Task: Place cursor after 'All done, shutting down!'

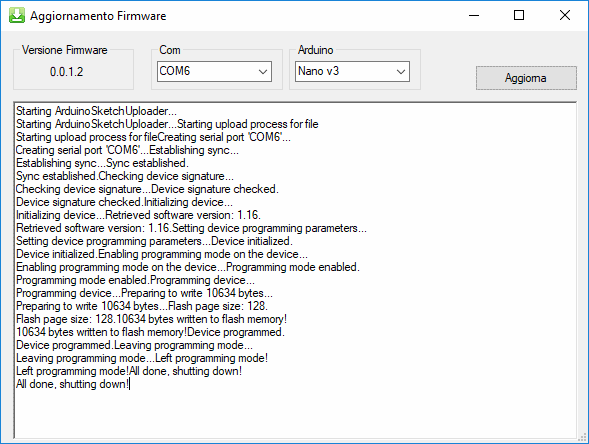Action: tap(129, 384)
